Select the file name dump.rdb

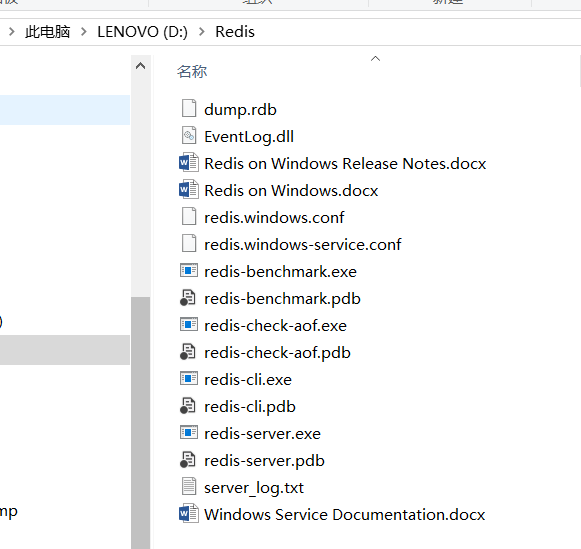pos(240,110)
